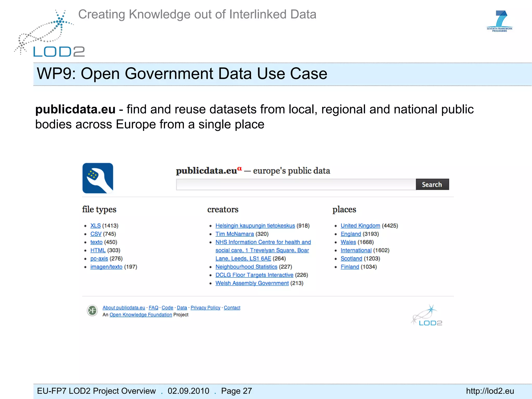The image size is (532, 399).
Task: Click the publicdata.eu wrench logo icon
Action: 98,178
